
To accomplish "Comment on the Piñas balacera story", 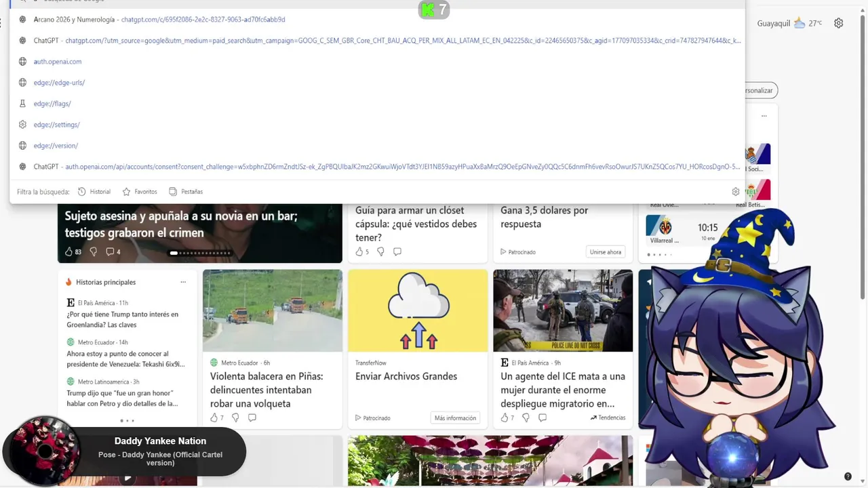I will [x=252, y=418].
